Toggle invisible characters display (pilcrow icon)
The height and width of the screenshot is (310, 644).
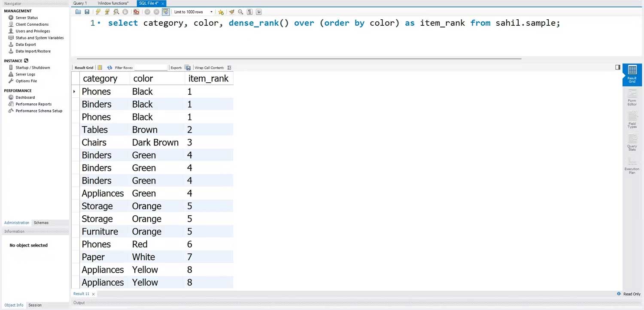coord(249,12)
